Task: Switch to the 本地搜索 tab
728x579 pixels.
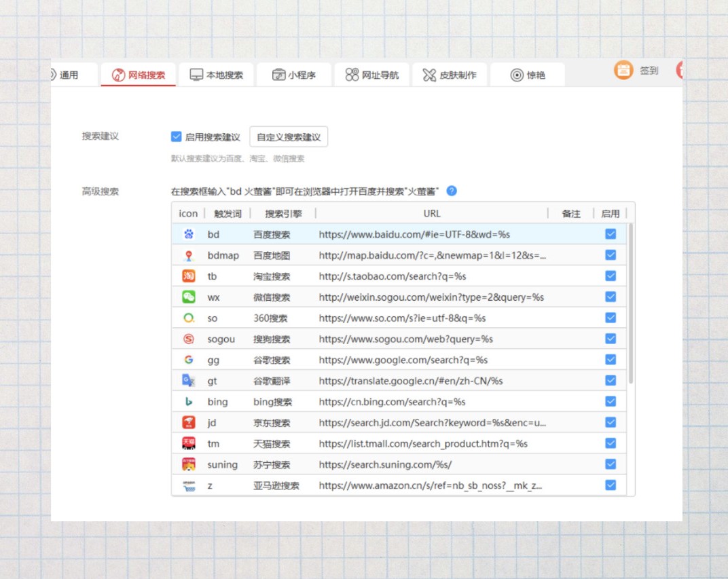Action: pos(216,75)
